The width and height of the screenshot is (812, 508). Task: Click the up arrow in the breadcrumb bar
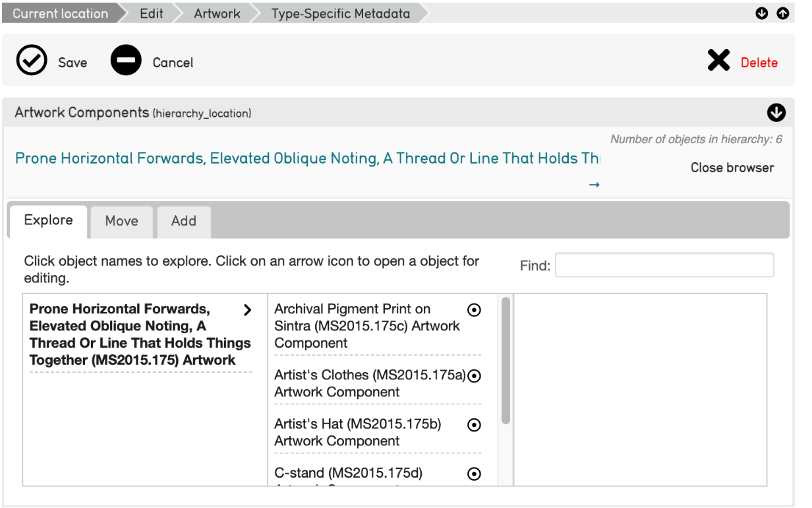click(782, 13)
